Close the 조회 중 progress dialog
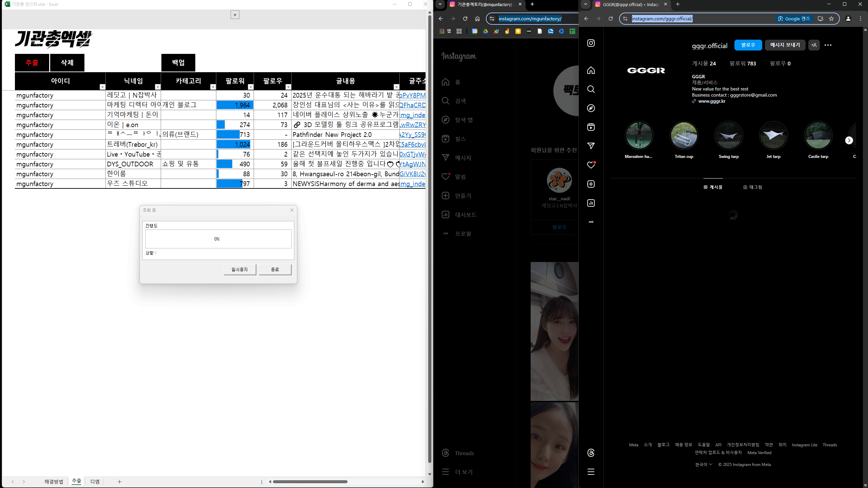The image size is (868, 488). point(292,210)
